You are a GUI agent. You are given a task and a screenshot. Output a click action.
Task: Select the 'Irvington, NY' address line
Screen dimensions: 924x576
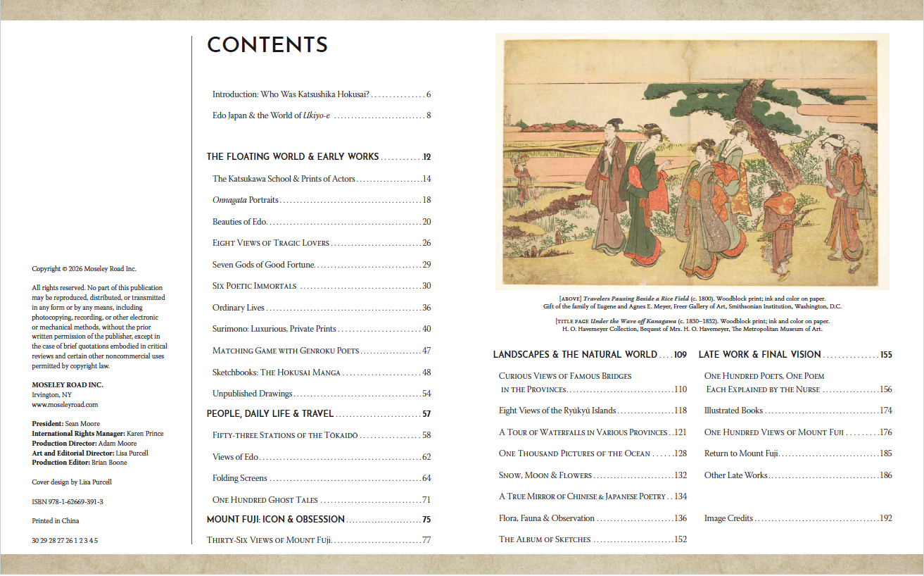(50, 395)
